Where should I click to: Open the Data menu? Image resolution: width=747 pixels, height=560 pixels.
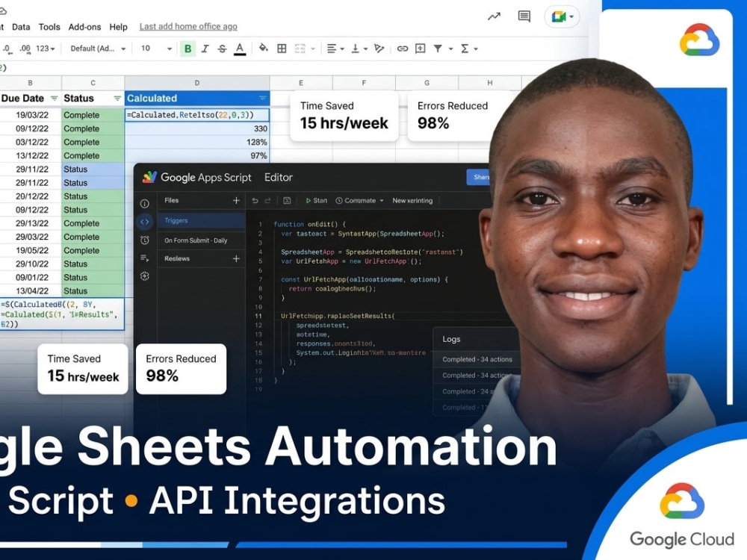click(21, 27)
